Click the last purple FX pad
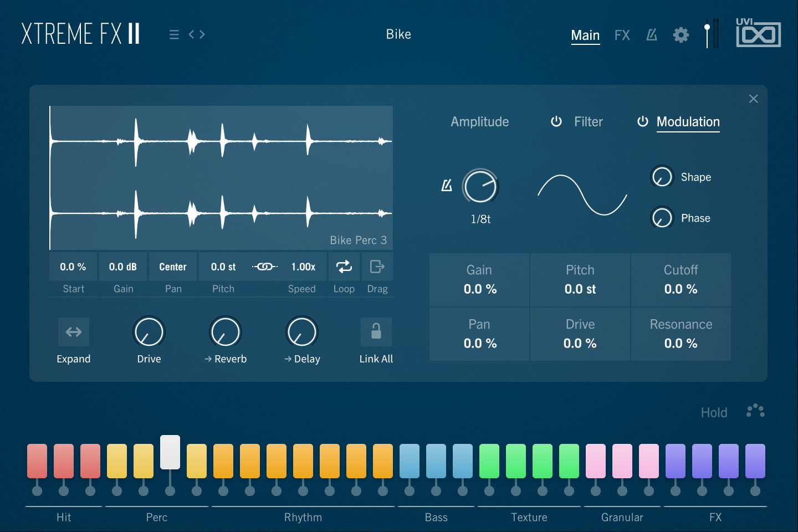The width and height of the screenshot is (798, 532). (x=755, y=461)
